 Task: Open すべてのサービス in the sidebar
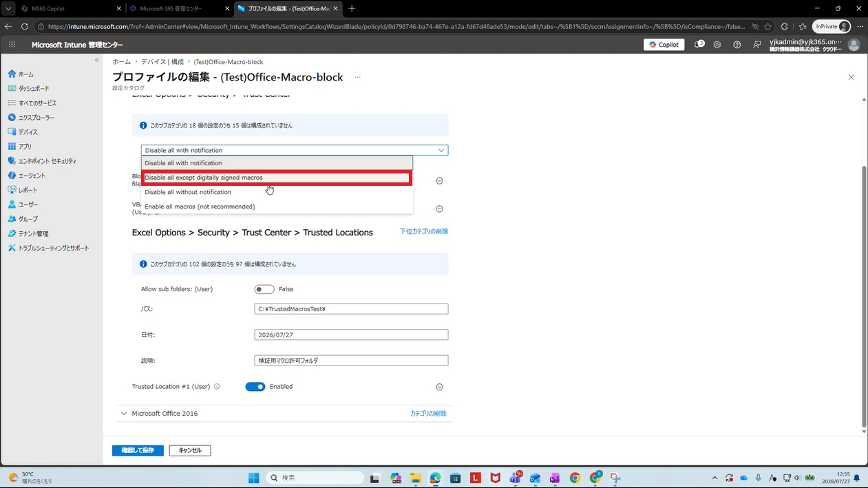click(32, 103)
